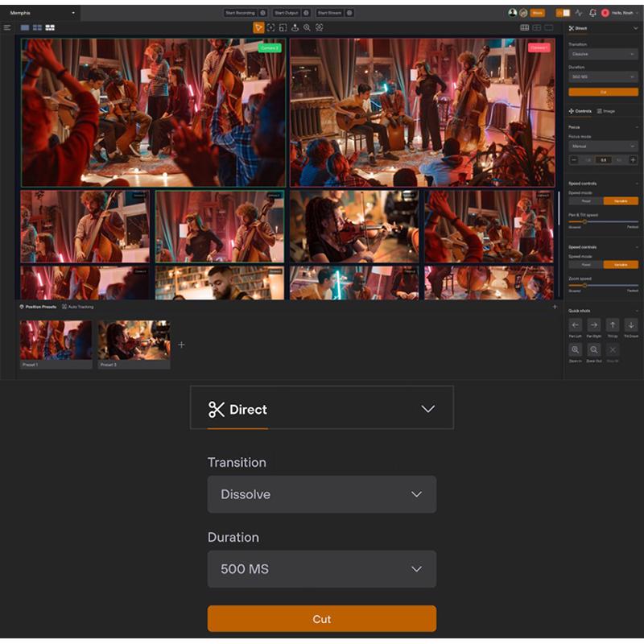
Task: Click the plus icon at presets panel corner
Action: 555,307
